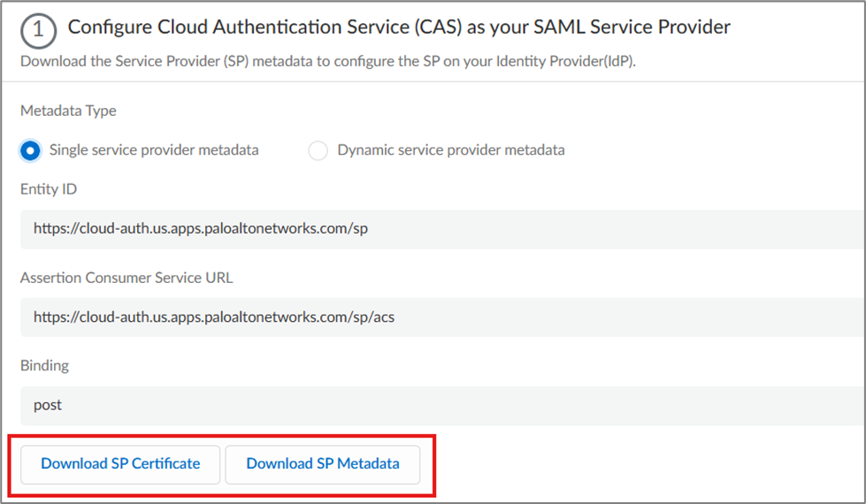866x504 pixels.
Task: Download the SP Certificate
Action: (120, 464)
